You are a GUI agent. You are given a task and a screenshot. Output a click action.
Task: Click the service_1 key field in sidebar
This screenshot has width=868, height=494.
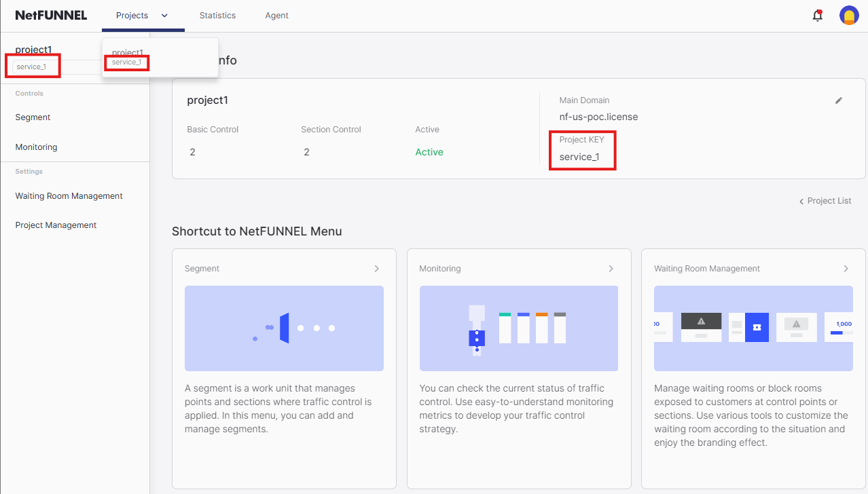32,66
